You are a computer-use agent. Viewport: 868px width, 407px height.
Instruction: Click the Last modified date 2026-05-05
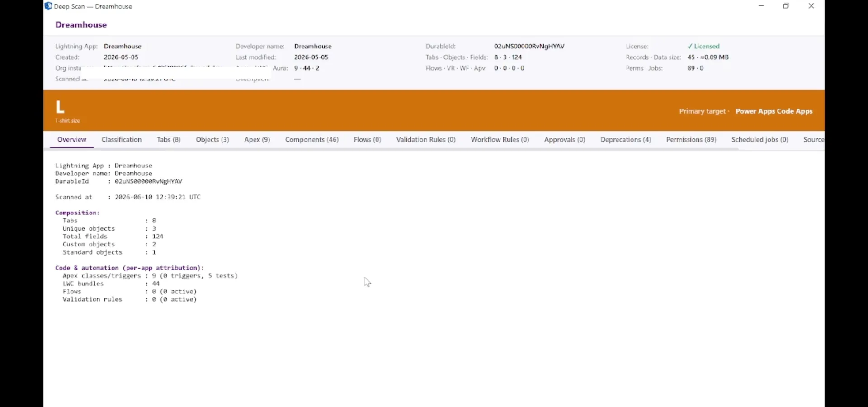311,57
